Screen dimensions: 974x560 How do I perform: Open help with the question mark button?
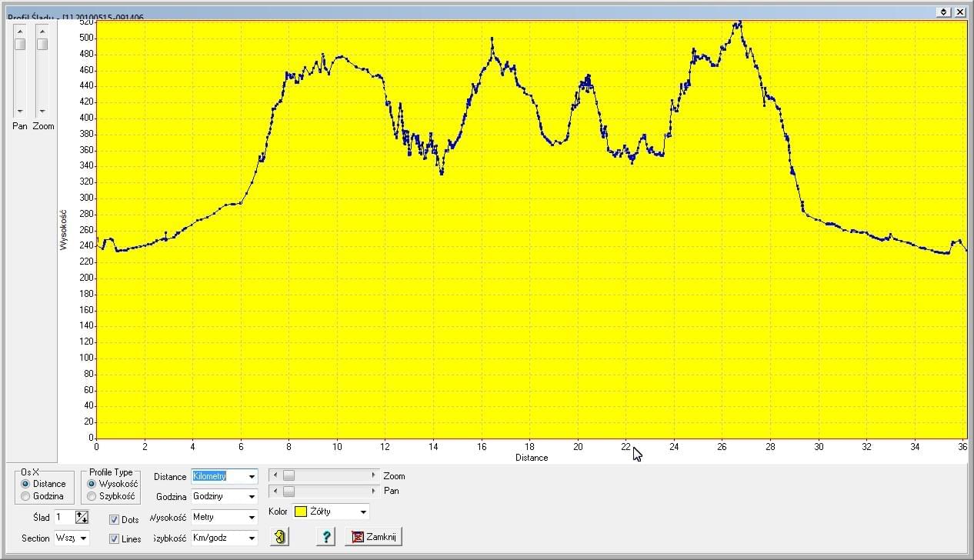click(326, 537)
